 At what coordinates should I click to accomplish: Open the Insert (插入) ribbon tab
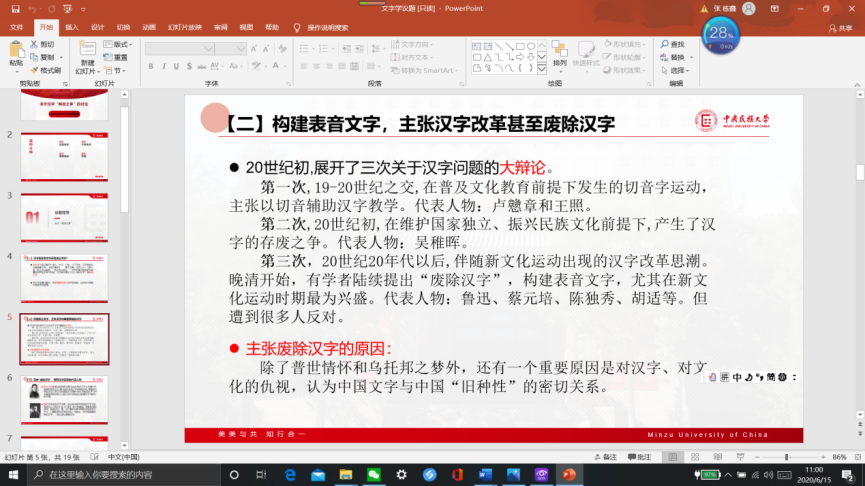click(x=72, y=27)
